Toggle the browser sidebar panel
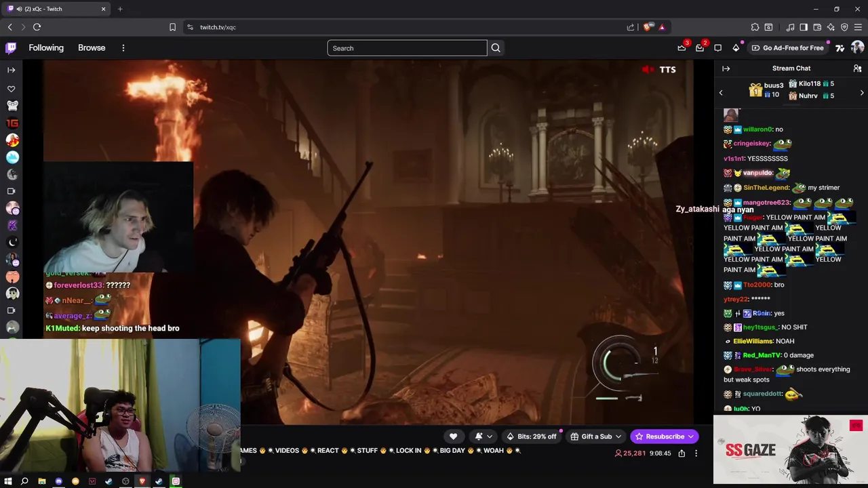868x488 pixels. (804, 27)
